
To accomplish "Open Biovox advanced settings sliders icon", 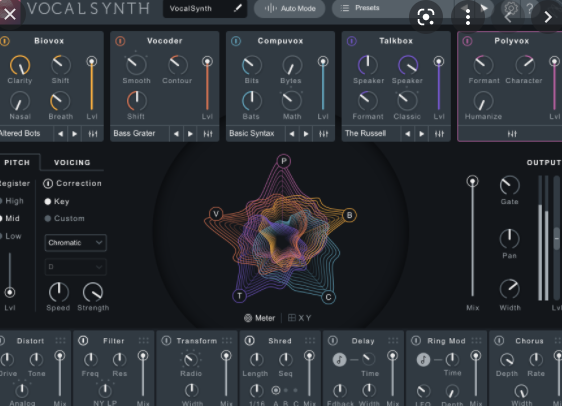I will tap(93, 134).
